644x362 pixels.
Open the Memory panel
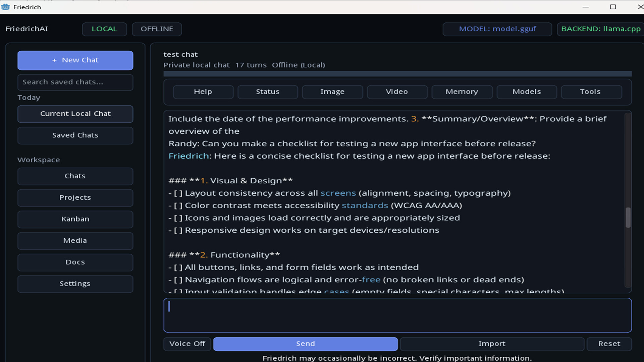tap(462, 92)
